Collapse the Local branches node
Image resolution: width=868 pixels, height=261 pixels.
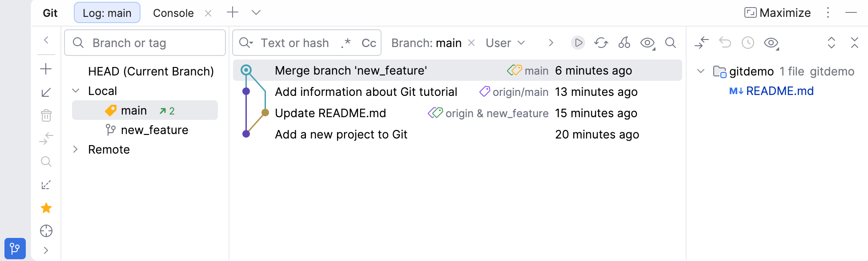(75, 91)
